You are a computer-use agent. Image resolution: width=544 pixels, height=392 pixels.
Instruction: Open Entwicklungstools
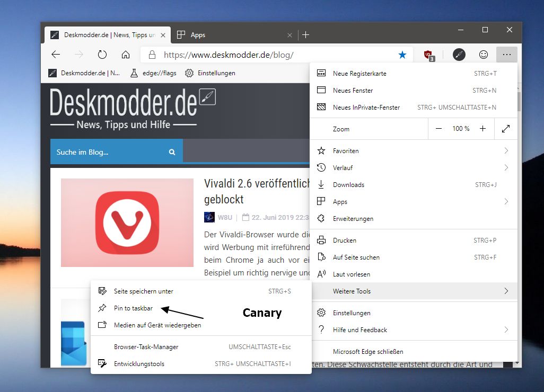click(201, 364)
